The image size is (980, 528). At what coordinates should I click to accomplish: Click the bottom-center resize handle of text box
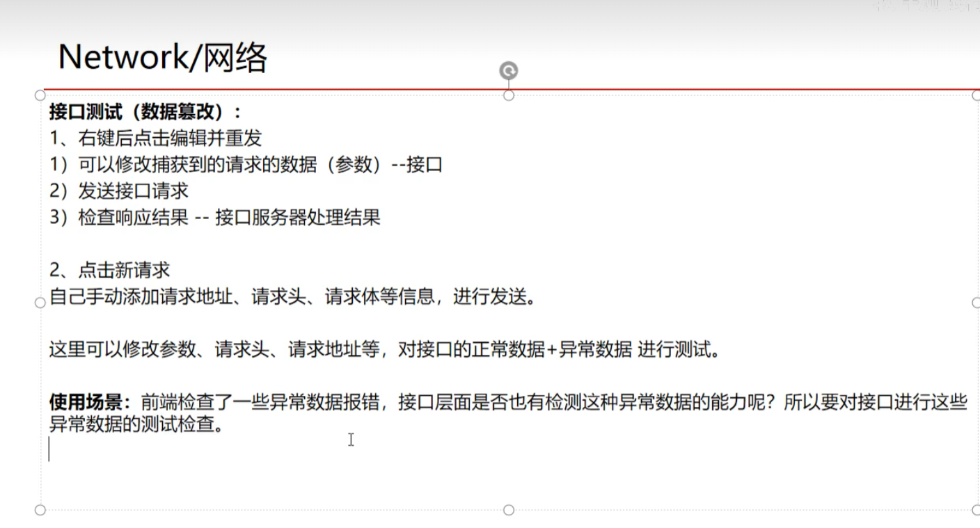509,510
